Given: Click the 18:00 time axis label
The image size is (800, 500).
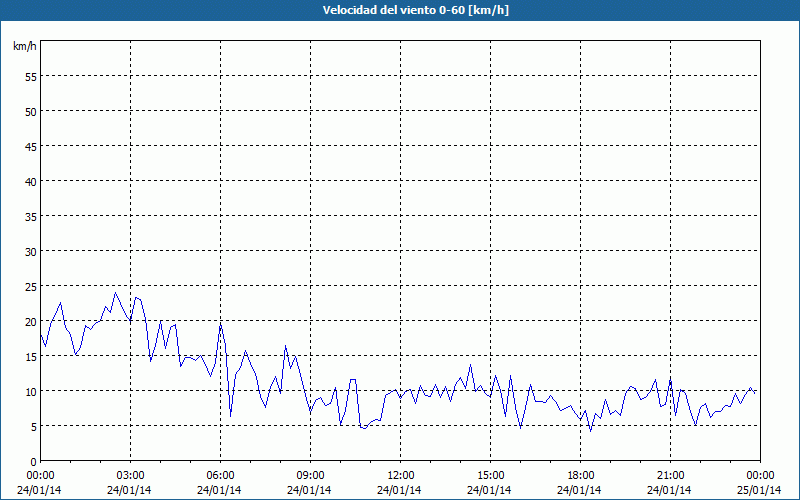Looking at the screenshot, I should pos(580,476).
